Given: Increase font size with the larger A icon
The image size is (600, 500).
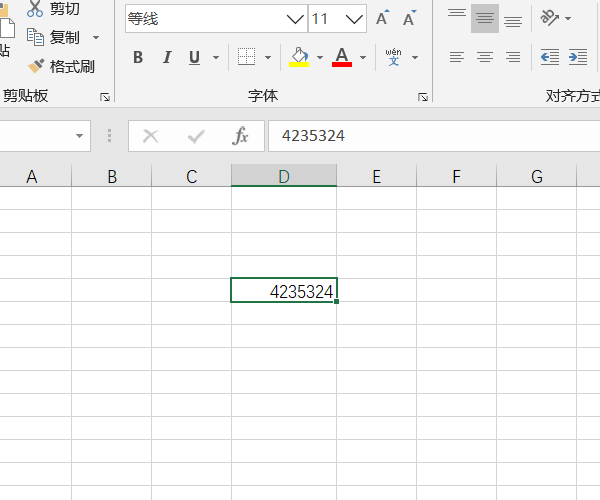Looking at the screenshot, I should tap(382, 18).
